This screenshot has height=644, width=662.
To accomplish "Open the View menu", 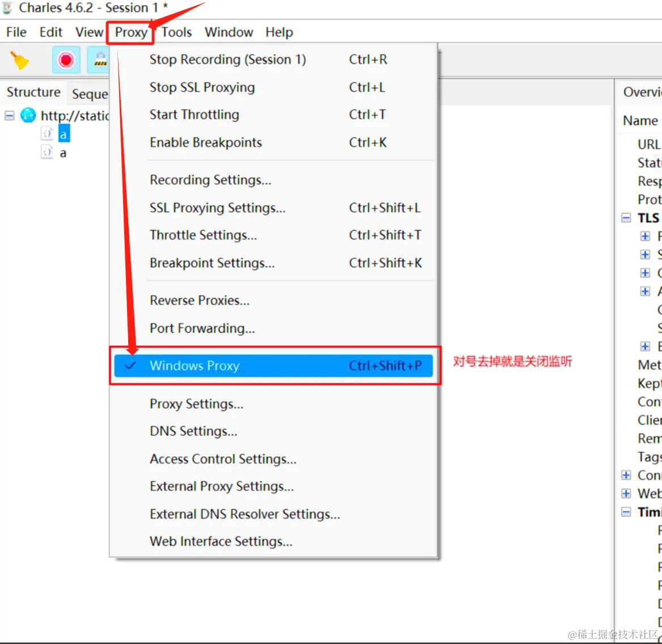I will pyautogui.click(x=88, y=32).
